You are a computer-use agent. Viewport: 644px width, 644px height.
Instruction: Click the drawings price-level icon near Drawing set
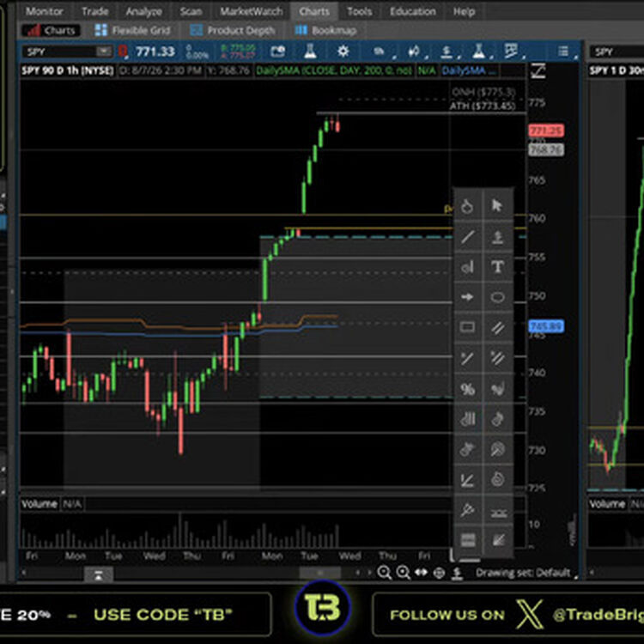click(457, 573)
